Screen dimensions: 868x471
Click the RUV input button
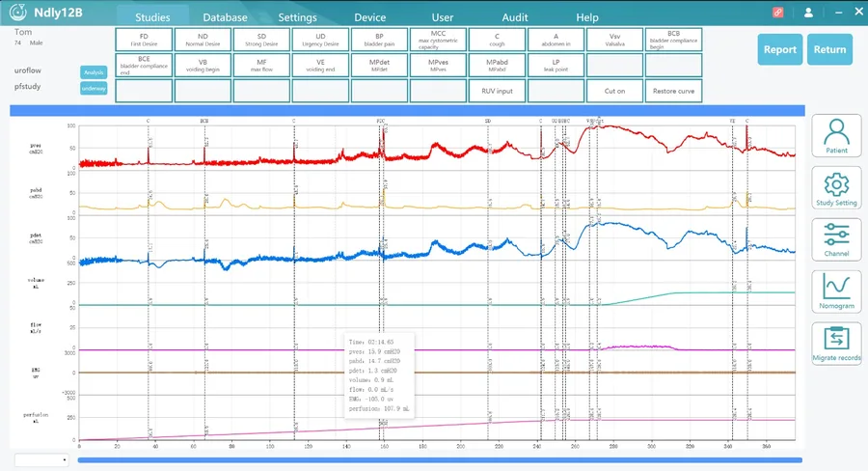point(497,91)
